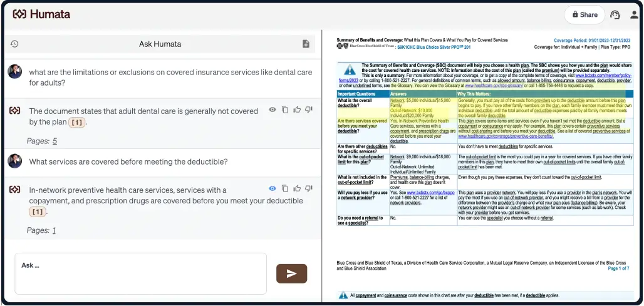Image resolution: width=644 pixels, height=306 pixels.
Task: Click the Humata logo
Action: coord(41,14)
